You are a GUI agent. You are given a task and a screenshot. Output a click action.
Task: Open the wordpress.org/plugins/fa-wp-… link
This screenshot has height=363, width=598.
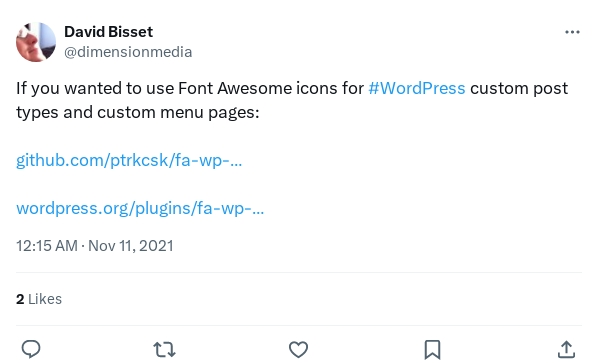(140, 209)
